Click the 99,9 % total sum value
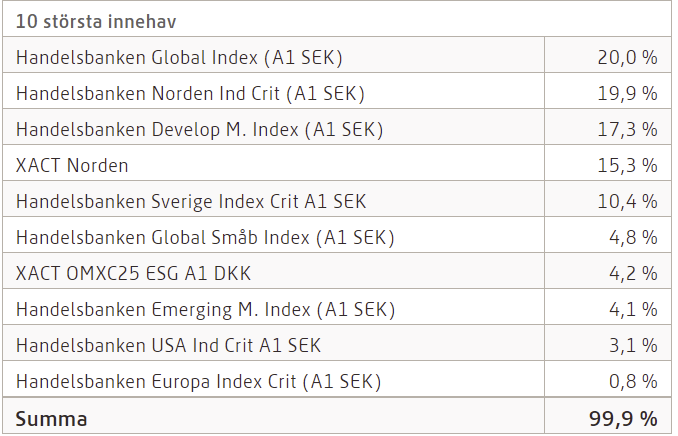Image resolution: width=678 pixels, height=436 pixels. (624, 418)
